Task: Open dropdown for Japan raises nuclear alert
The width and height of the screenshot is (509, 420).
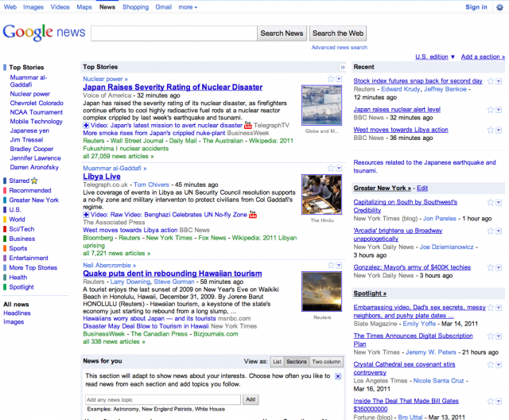Action: pos(499,110)
